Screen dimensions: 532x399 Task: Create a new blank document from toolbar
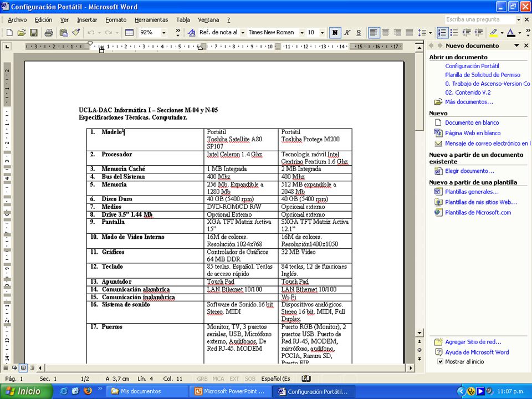[9, 33]
